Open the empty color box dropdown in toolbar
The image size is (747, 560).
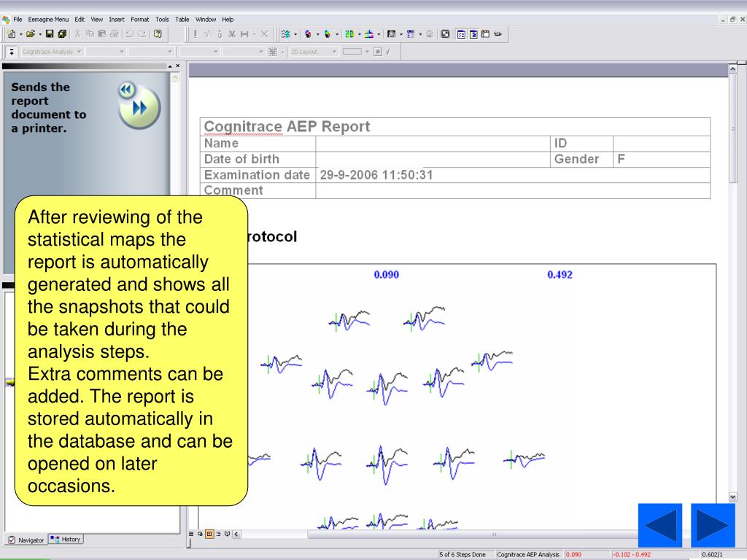click(367, 52)
